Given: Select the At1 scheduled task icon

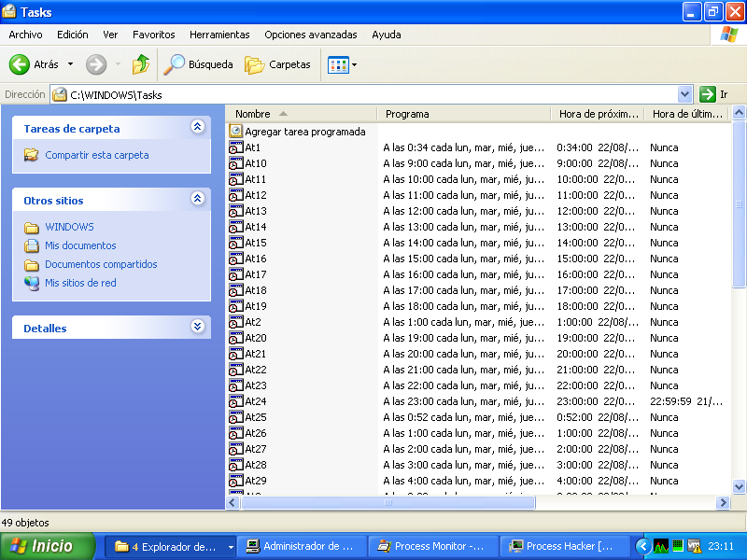Looking at the screenshot, I should coord(236,147).
